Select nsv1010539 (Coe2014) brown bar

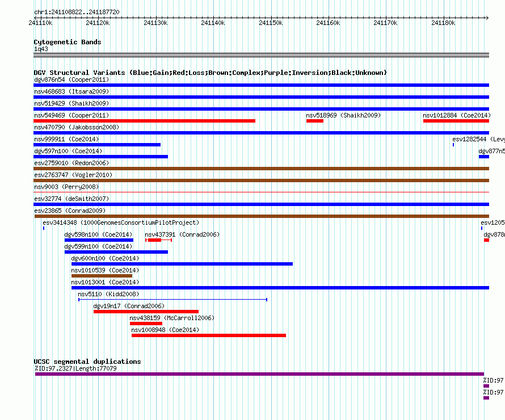[x=102, y=276]
